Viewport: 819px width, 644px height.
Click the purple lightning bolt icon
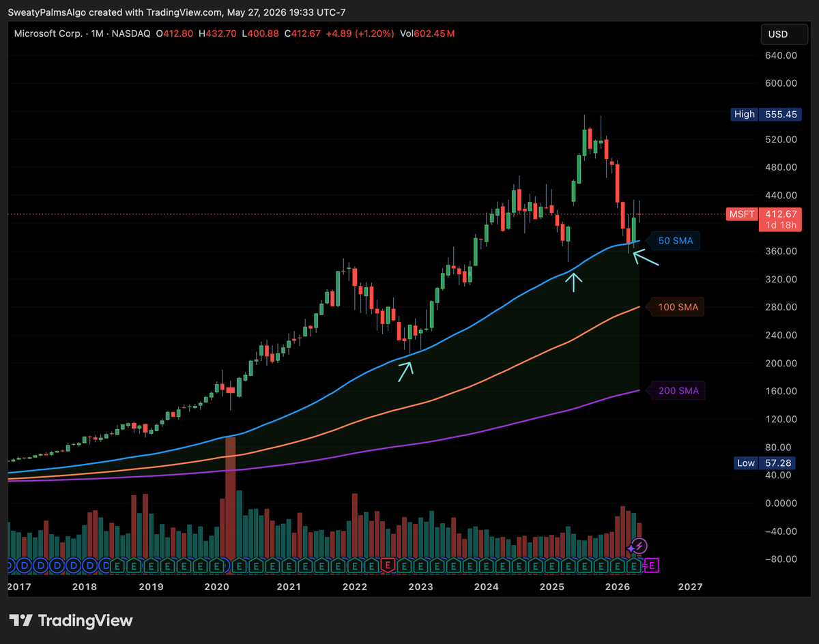[x=640, y=546]
